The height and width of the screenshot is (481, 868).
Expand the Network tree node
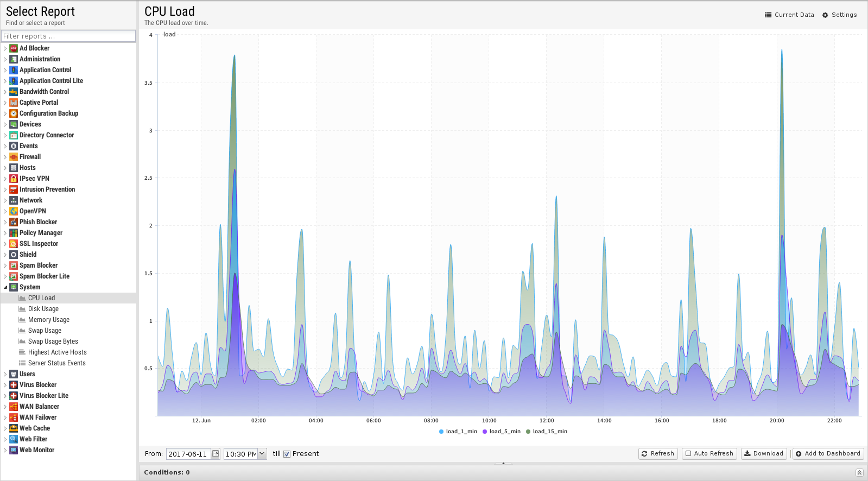[x=5, y=200]
